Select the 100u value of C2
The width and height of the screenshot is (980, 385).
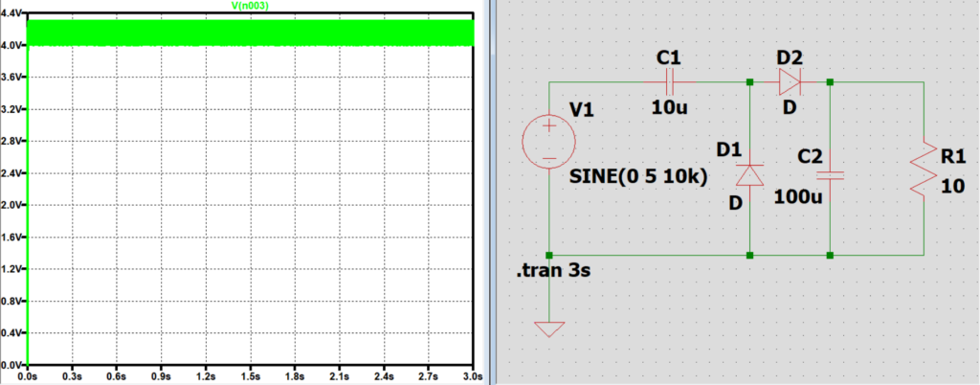pyautogui.click(x=799, y=197)
